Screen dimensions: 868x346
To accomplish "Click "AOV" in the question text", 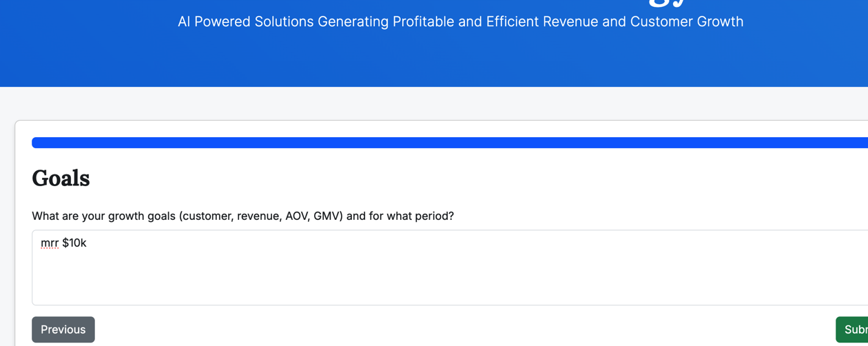I will [x=297, y=216].
